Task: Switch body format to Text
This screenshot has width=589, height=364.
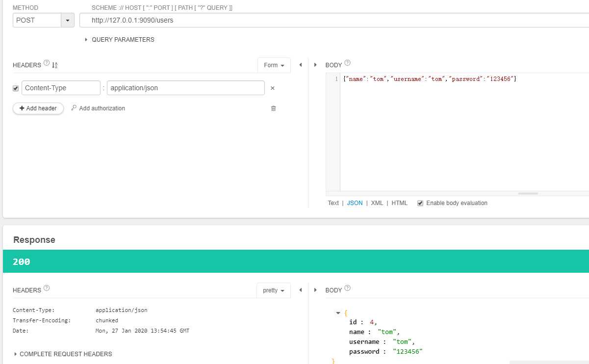Action: coord(333,203)
